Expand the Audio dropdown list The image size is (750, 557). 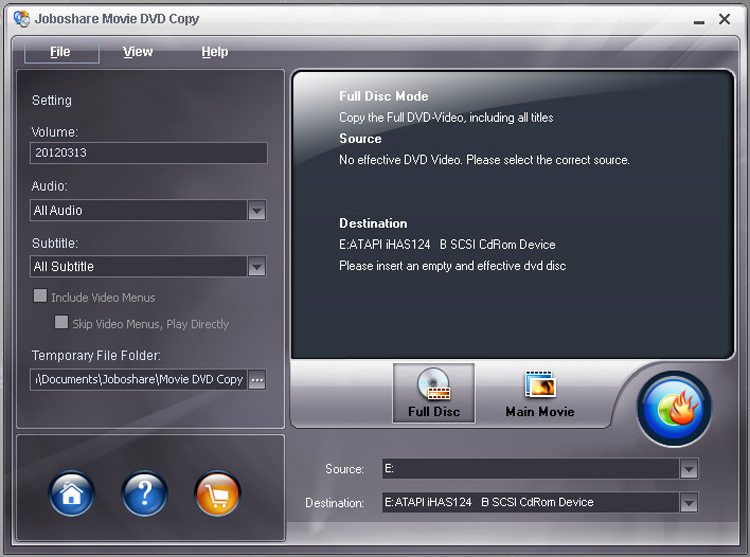(x=257, y=210)
